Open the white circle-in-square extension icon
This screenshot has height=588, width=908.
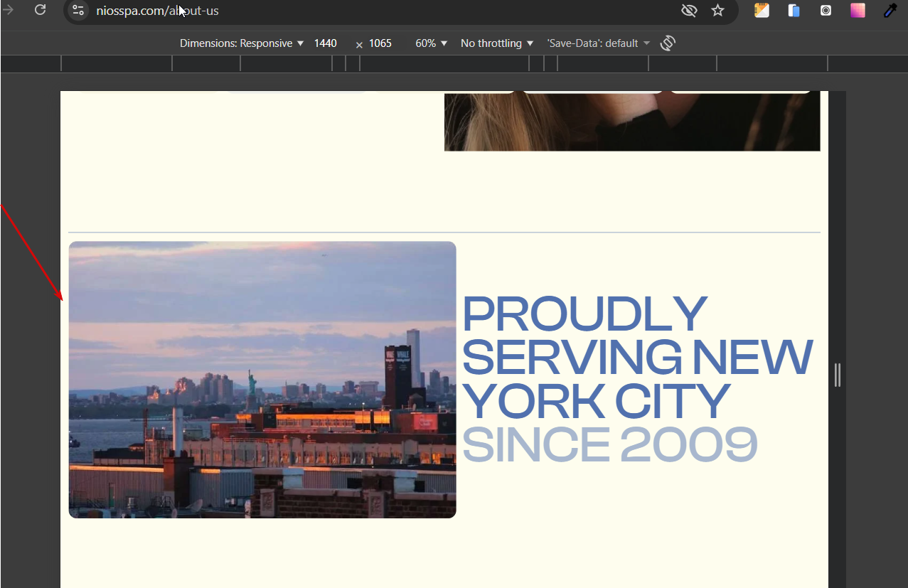826,11
